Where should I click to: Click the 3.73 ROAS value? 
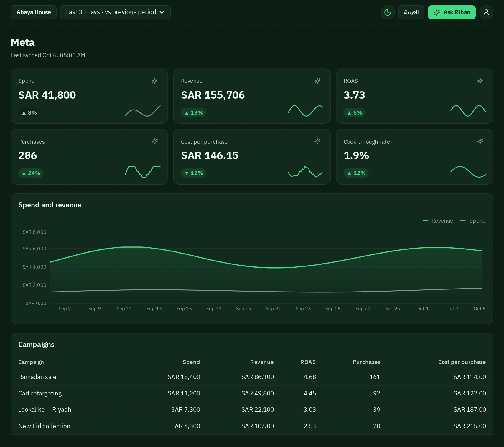pos(354,95)
